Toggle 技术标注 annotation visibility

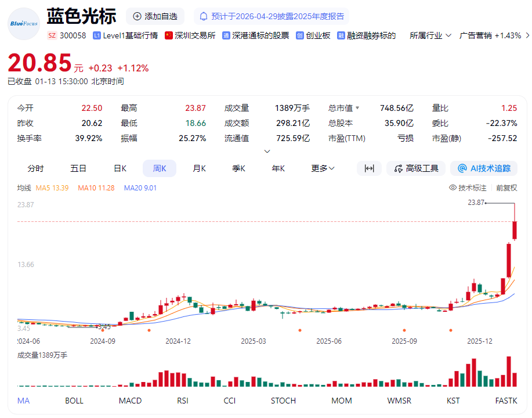pyautogui.click(x=468, y=188)
